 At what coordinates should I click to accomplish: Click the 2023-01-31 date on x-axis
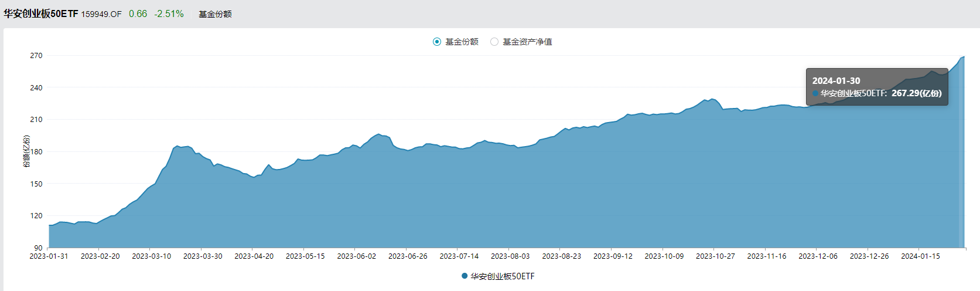coord(49,256)
